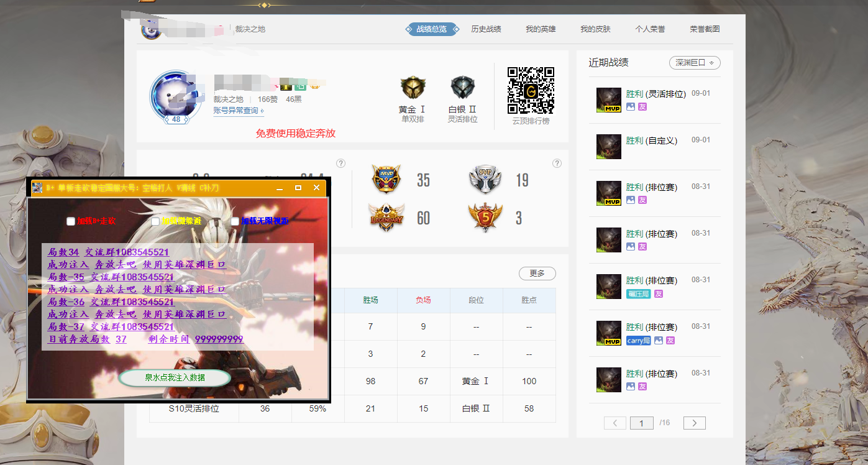Open the 深渊巨口 champion filter dropdown
868x465 pixels.
pyautogui.click(x=695, y=63)
